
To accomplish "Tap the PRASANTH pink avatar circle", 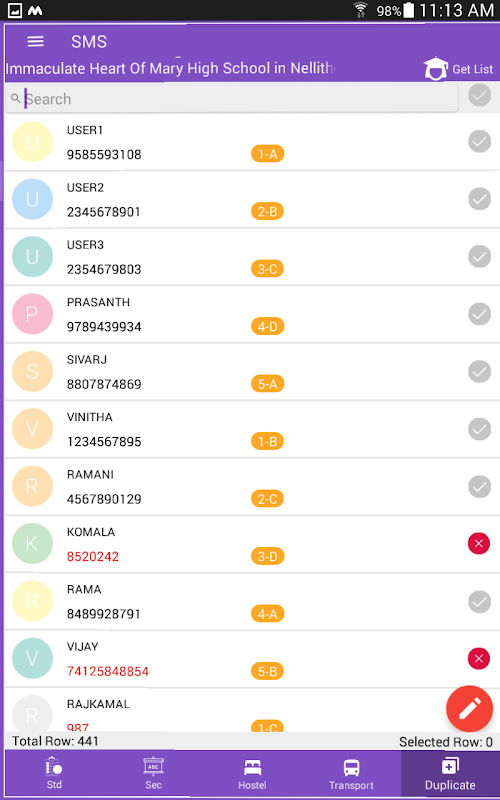I will click(32, 314).
